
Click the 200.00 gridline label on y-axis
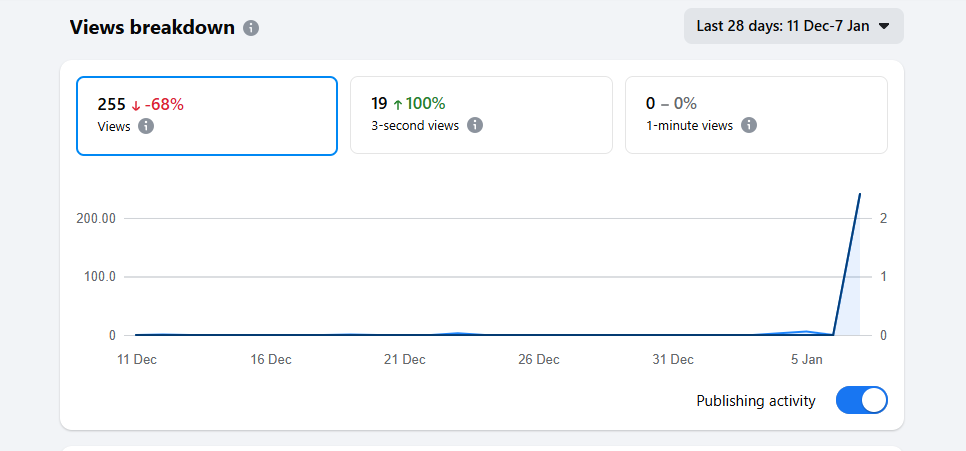pos(96,219)
